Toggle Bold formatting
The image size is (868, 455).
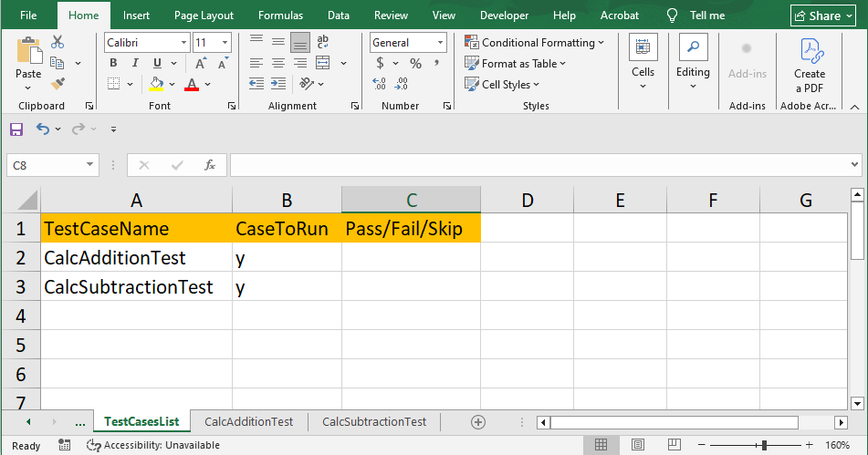click(113, 63)
